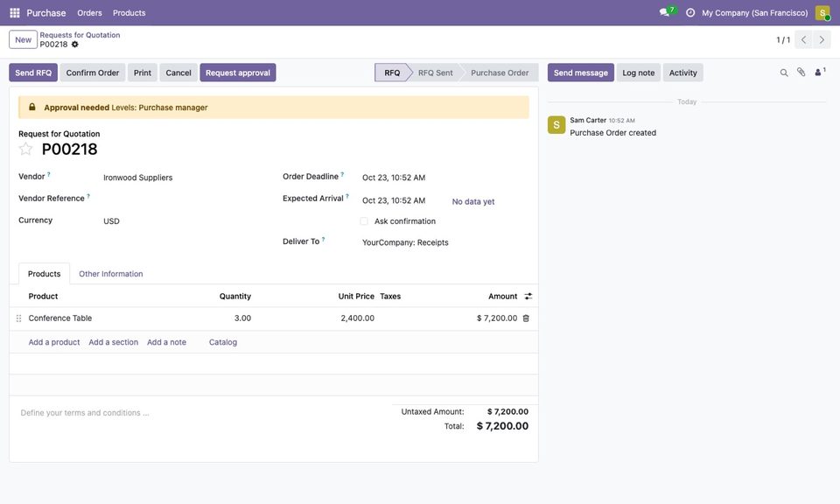Cancel the order with the Cancel button
The height and width of the screenshot is (504, 840).
[178, 73]
